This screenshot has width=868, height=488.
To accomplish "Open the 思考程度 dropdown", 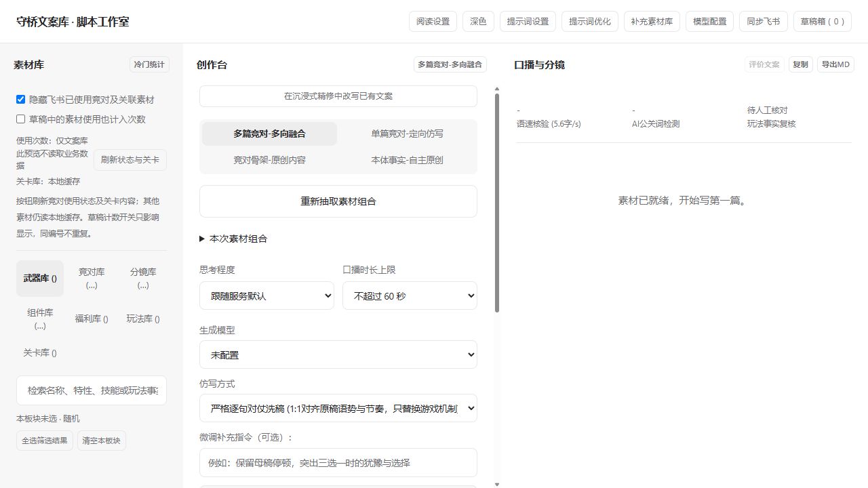I will click(x=267, y=296).
